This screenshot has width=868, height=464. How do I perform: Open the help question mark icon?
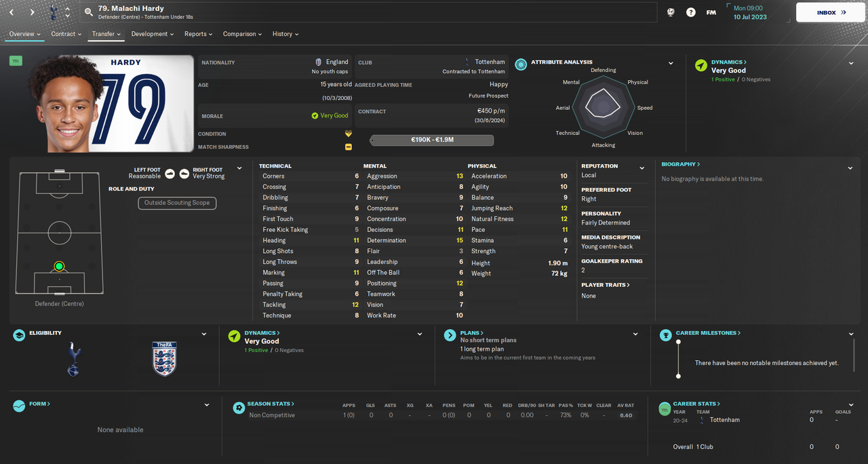pos(690,12)
